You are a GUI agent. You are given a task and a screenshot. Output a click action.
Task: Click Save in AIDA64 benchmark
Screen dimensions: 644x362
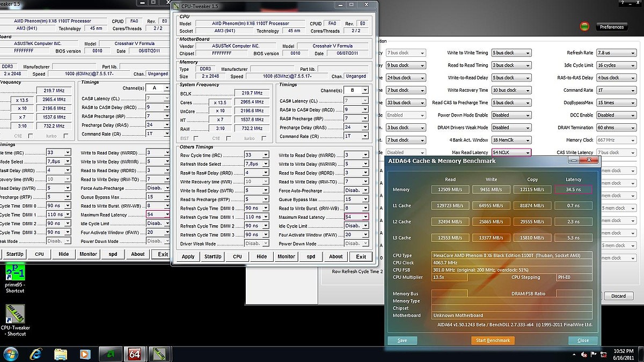402,340
